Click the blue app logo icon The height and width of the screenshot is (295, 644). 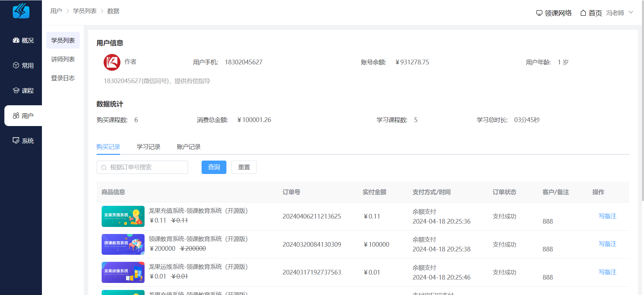[x=21, y=11]
